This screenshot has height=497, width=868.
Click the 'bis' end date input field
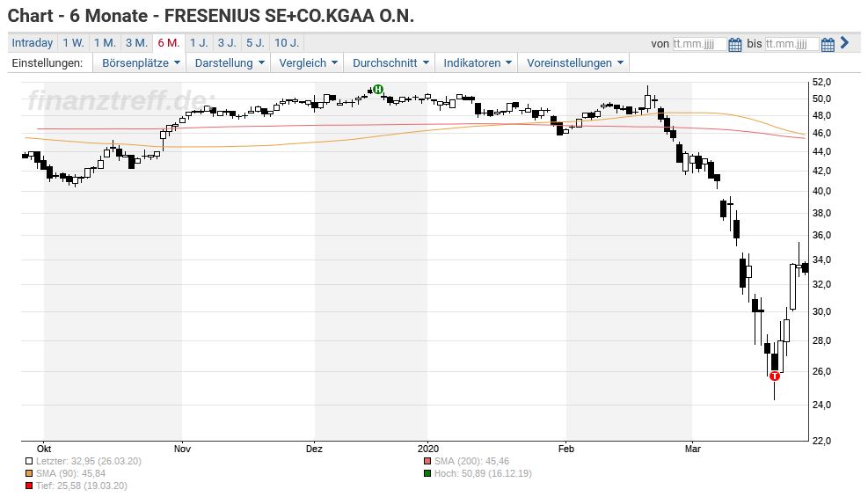[791, 44]
